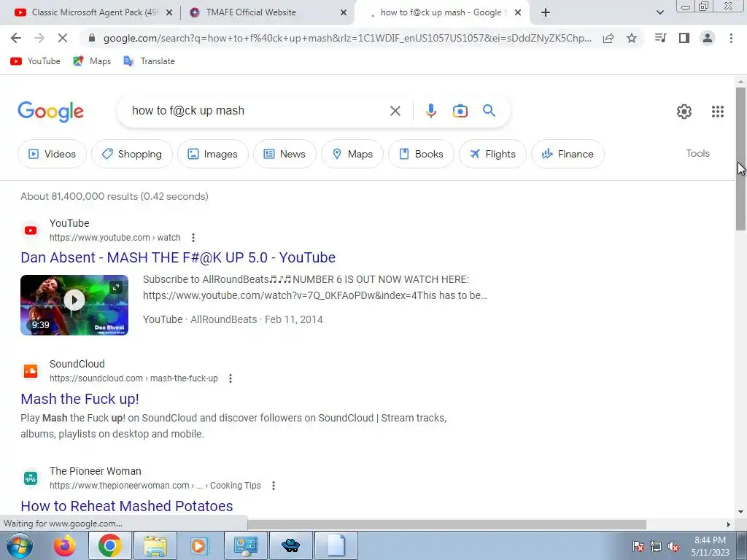Close the Classic Microsoft Agent Pack tab
Viewport: 747px width, 560px height.
pyautogui.click(x=169, y=13)
